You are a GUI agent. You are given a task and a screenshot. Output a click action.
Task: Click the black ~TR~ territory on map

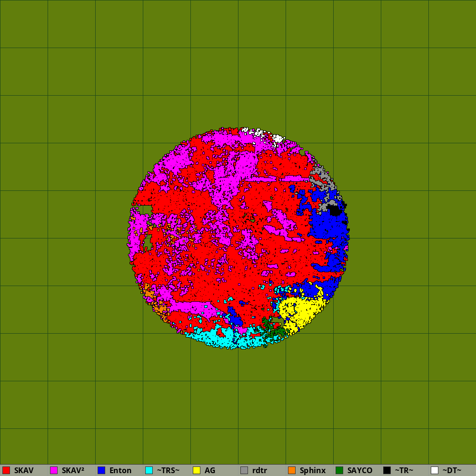[x=335, y=210]
